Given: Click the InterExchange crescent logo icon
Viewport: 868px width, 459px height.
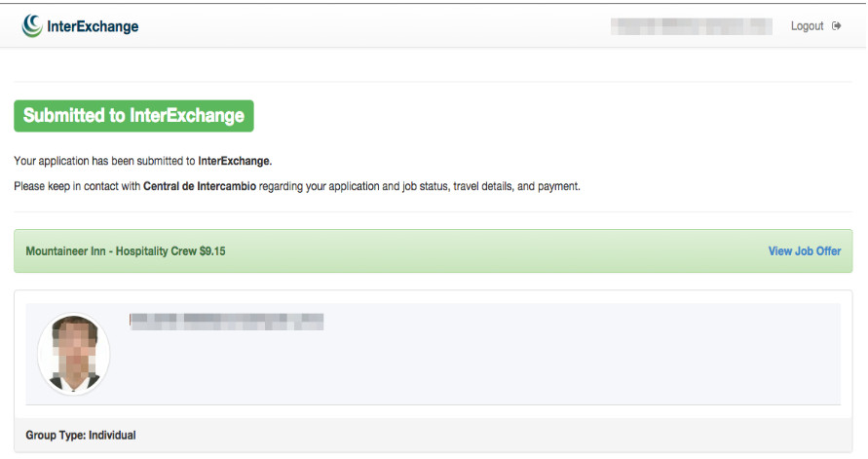Looking at the screenshot, I should 32,26.
